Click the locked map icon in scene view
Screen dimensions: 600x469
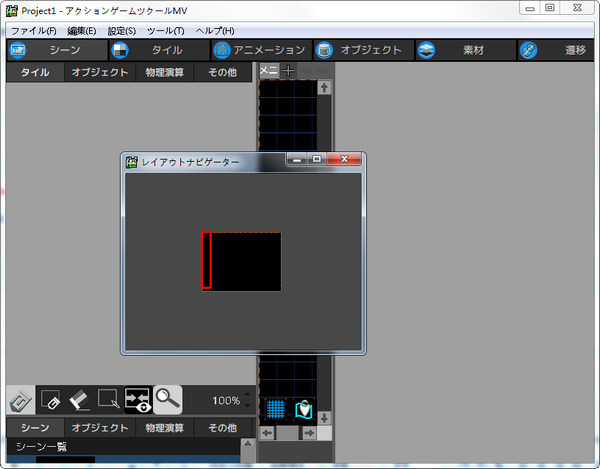tap(304, 409)
